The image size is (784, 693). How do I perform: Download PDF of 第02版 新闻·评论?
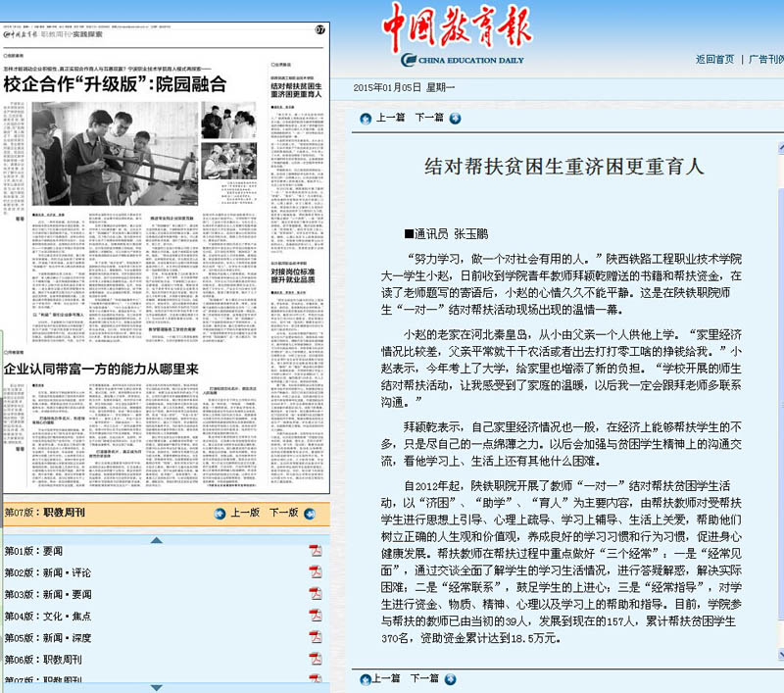[316, 572]
